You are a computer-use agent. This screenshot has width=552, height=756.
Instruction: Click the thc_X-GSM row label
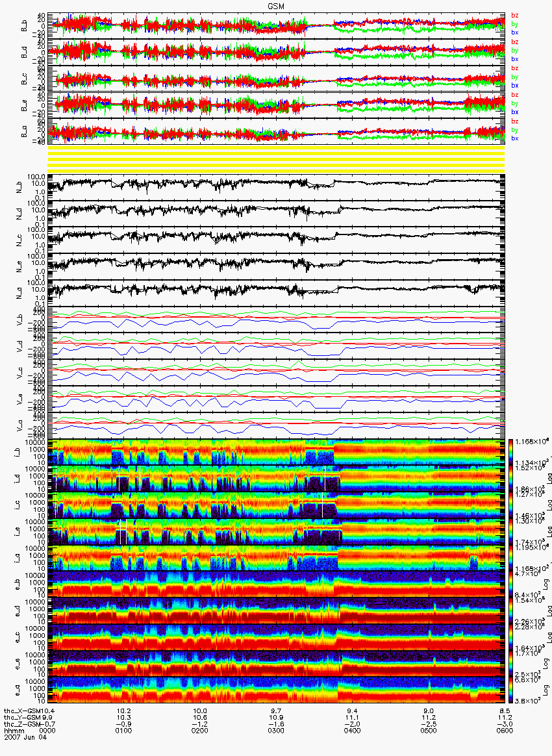pos(21,711)
